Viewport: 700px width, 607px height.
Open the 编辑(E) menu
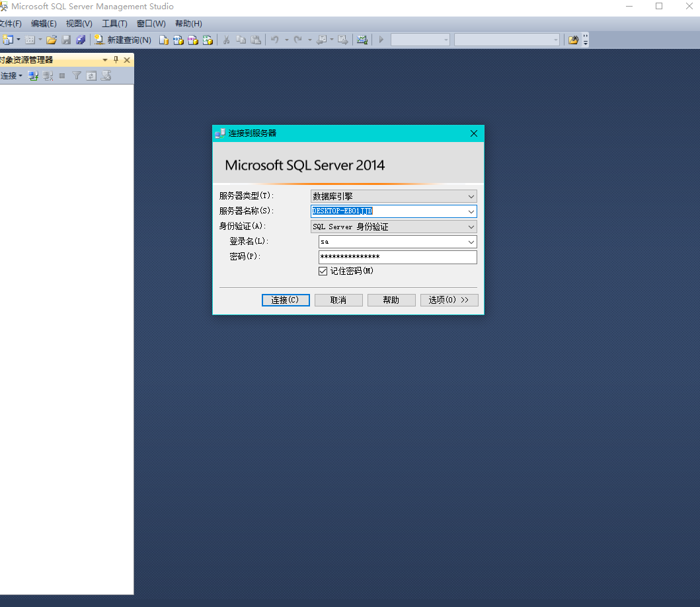coord(44,24)
